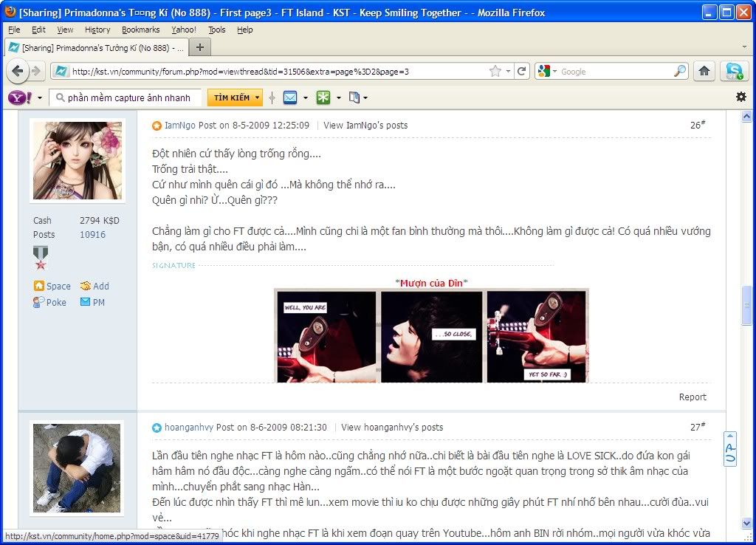Screen dimensions: 756x545
Task: Click the Google search engine icon
Action: (544, 72)
